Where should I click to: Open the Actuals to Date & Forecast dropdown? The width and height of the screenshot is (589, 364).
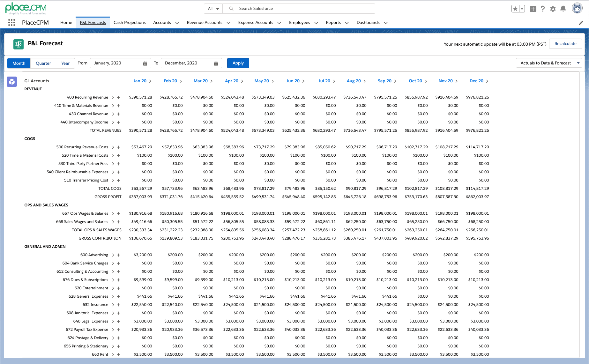point(549,63)
